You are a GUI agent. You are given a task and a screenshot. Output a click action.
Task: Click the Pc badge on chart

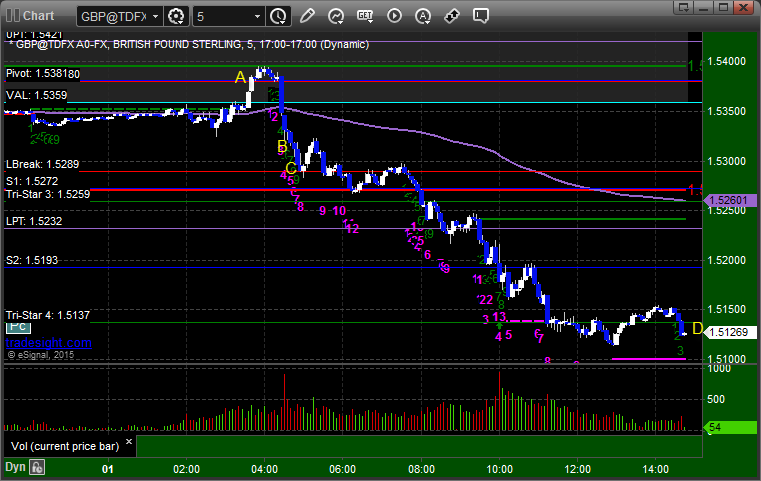pos(18,327)
